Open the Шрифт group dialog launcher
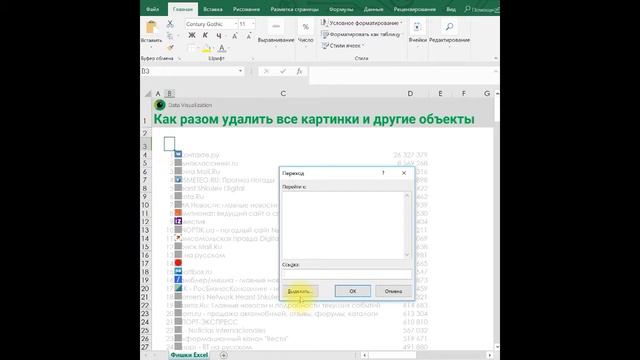 [x=252, y=58]
